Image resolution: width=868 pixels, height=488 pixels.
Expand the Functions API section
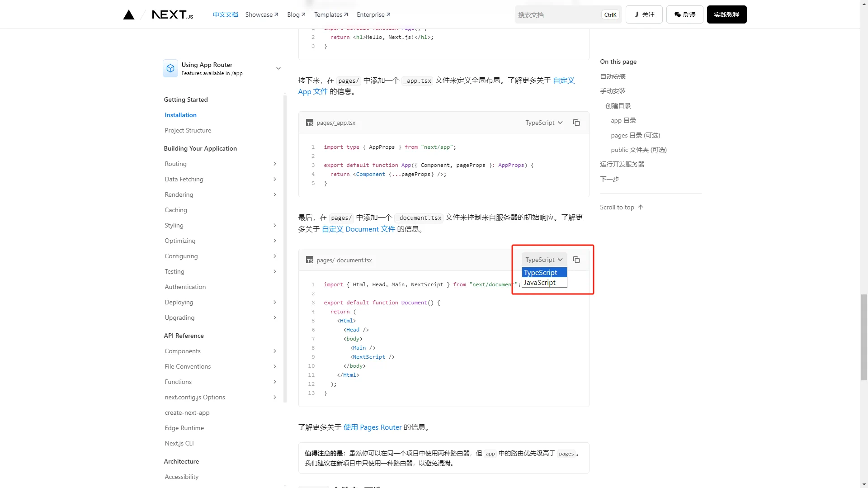pyautogui.click(x=274, y=382)
